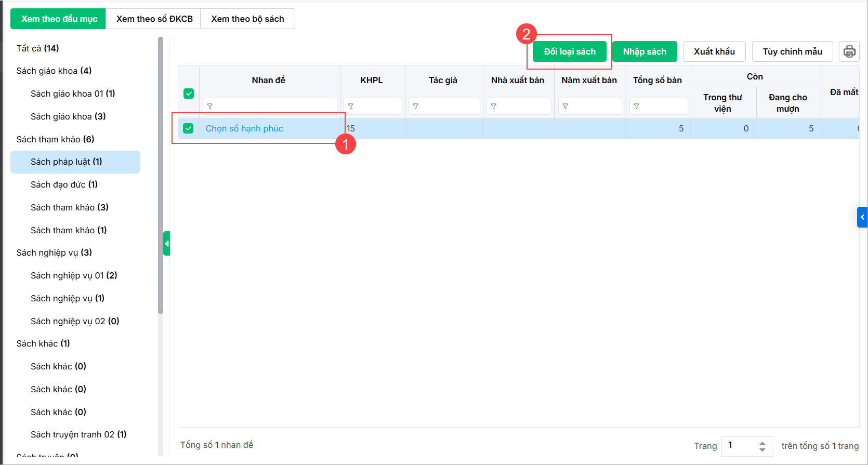Select Sách khác (1) category
This screenshot has height=465, width=868.
click(43, 343)
